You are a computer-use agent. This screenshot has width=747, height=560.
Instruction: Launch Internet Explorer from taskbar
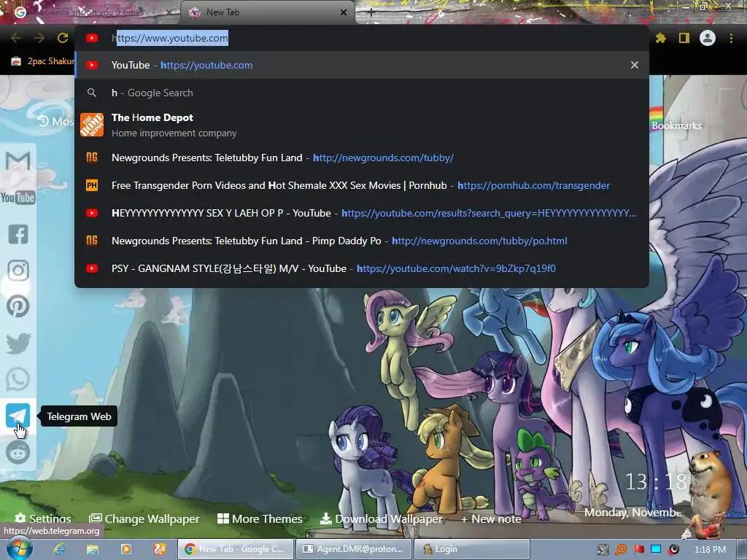[x=59, y=549]
